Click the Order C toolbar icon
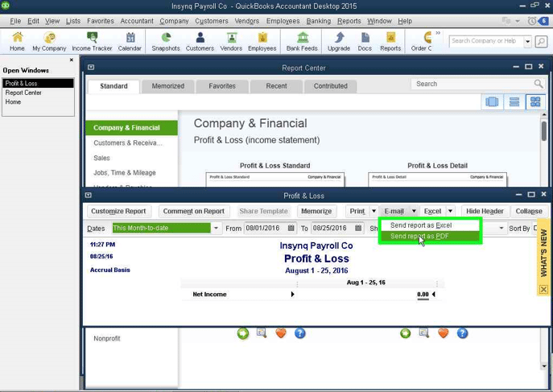Screen dimensions: 553x392 click(422, 41)
